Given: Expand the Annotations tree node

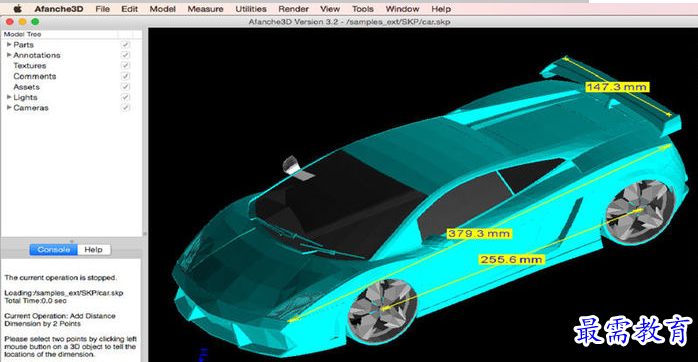Looking at the screenshot, I should coord(8,55).
